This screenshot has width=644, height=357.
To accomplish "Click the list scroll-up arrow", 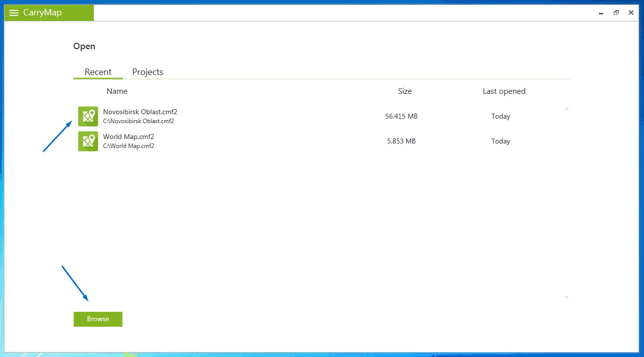I will [x=567, y=108].
